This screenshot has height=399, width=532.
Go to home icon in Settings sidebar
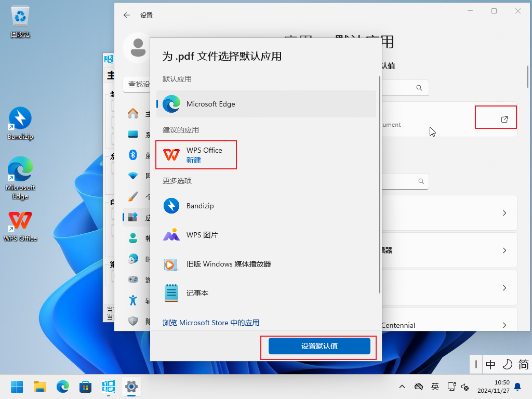133,114
